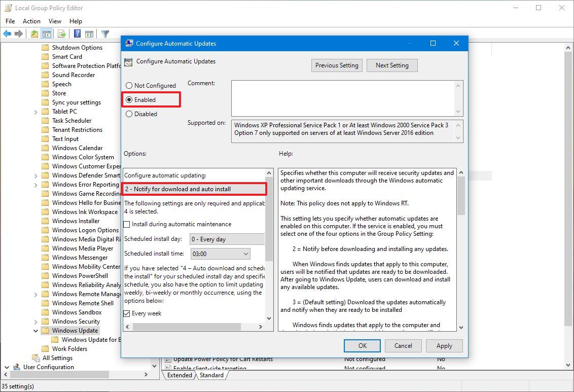Click the Up one level folder icon
The height and width of the screenshot is (392, 574).
(33, 33)
